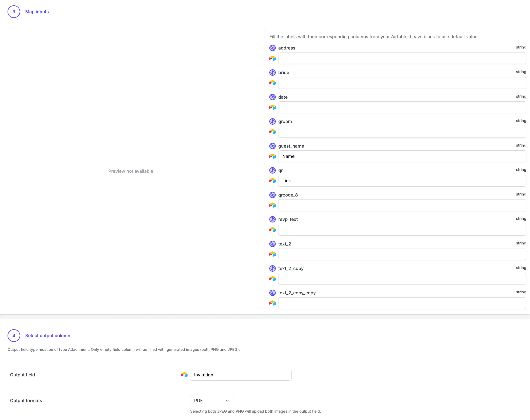
Task: Click the Output field input showing Invitation
Action: [x=241, y=375]
